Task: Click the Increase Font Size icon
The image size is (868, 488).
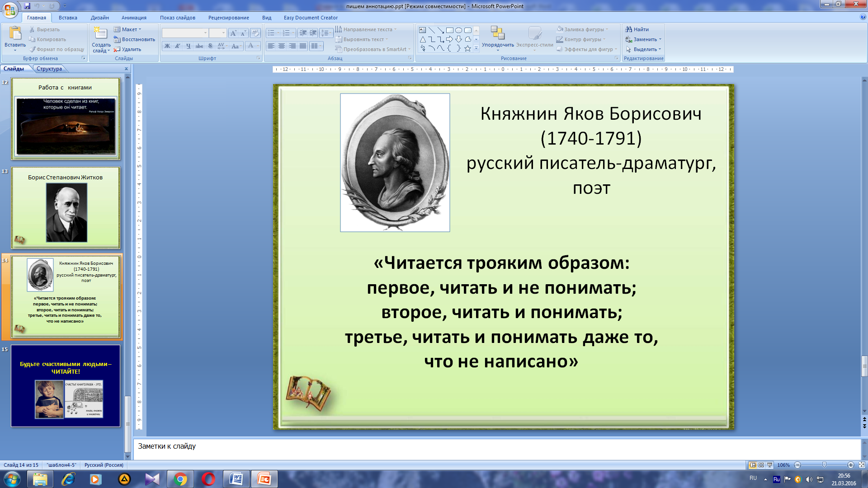Action: point(233,33)
